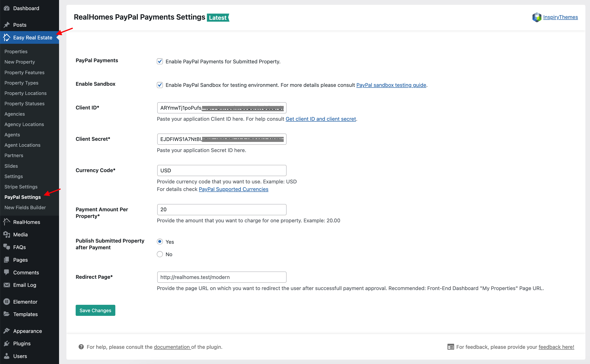Viewport: 590px width, 364px height.
Task: Open Properties submenu item
Action: [16, 52]
